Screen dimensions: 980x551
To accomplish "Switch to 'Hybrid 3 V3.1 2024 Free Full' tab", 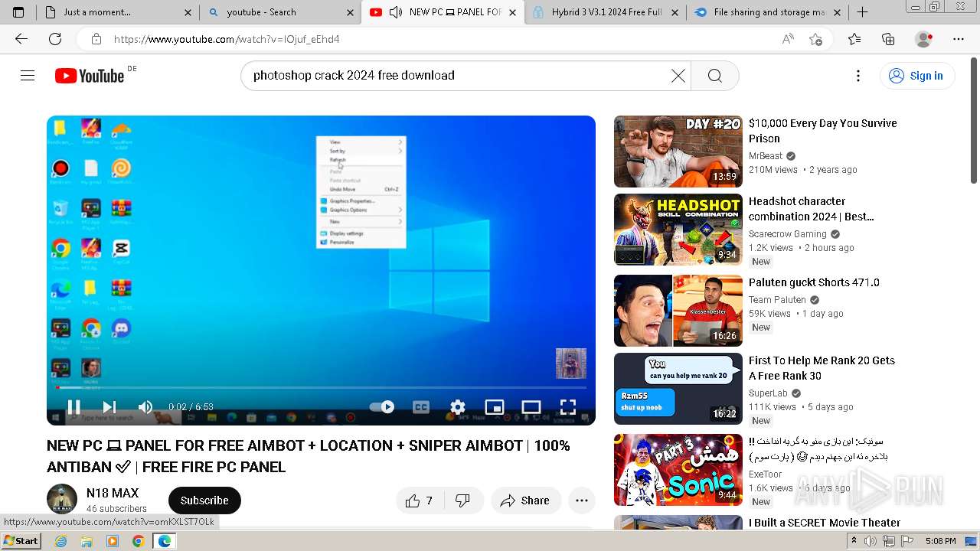I will click(605, 12).
